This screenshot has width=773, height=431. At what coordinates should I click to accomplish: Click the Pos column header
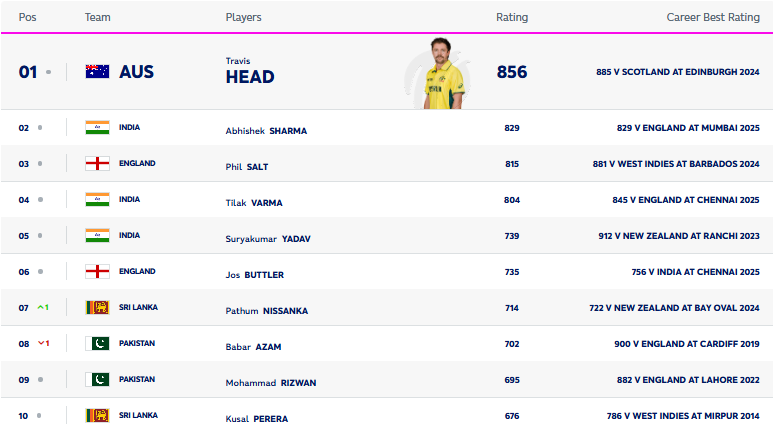28,17
